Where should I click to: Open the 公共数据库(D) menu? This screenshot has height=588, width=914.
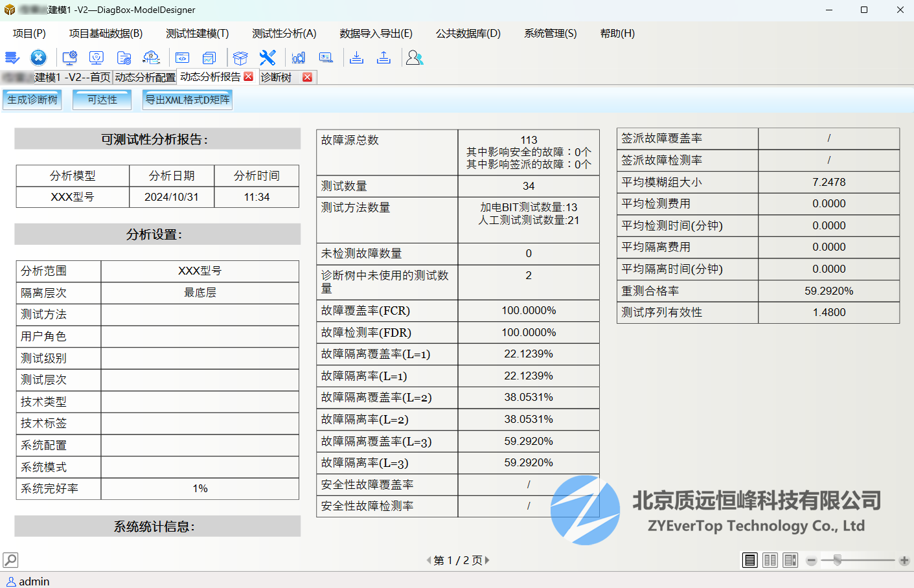coord(468,33)
